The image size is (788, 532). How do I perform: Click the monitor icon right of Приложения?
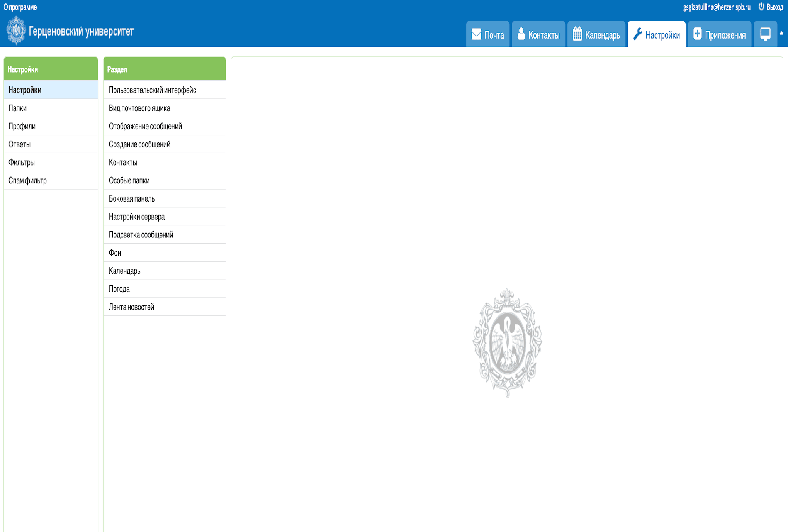point(765,34)
